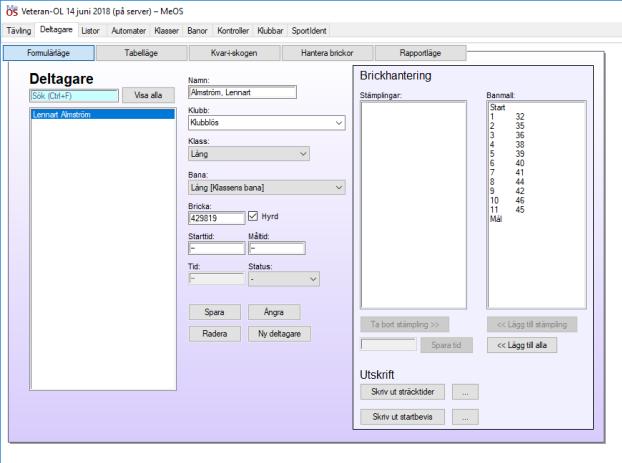Screen dimensions: 622x463
Task: Select control 10 (46) in Banmall list
Action: (536, 200)
